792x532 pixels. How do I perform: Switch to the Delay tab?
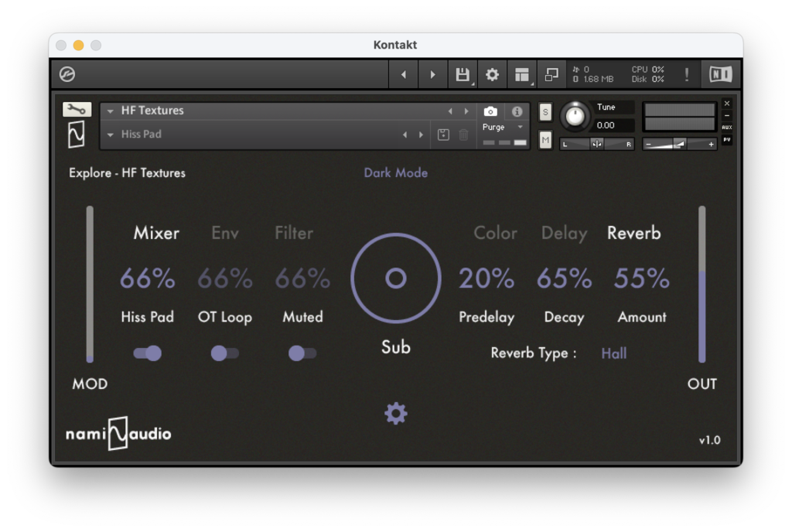564,233
